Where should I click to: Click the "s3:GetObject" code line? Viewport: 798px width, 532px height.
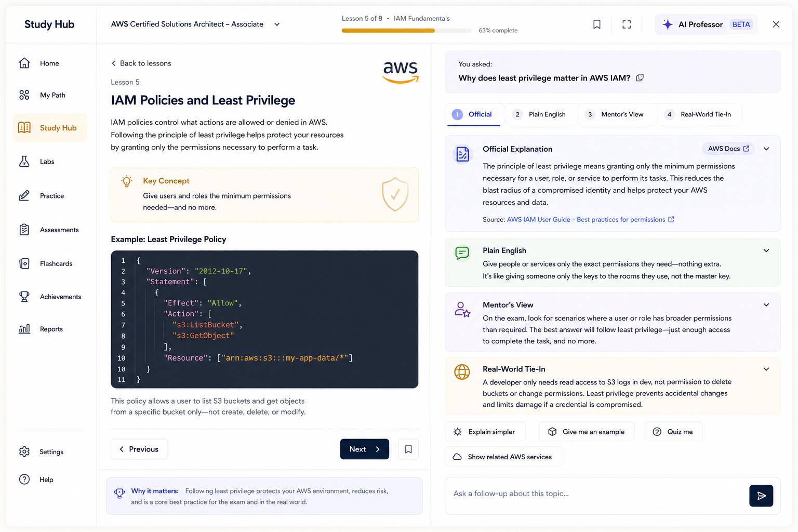tap(203, 336)
